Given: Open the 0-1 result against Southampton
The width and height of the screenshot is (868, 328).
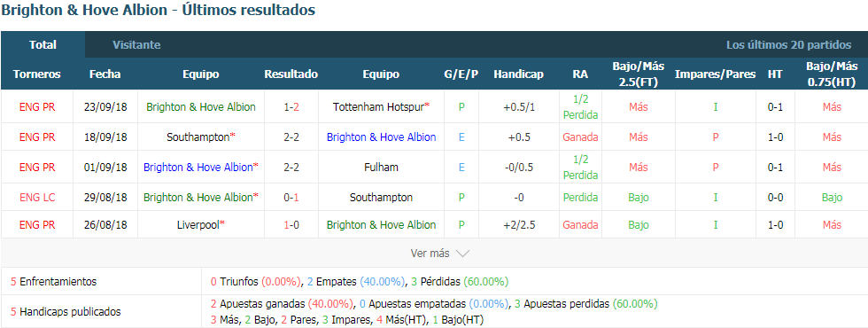Looking at the screenshot, I should tap(291, 197).
